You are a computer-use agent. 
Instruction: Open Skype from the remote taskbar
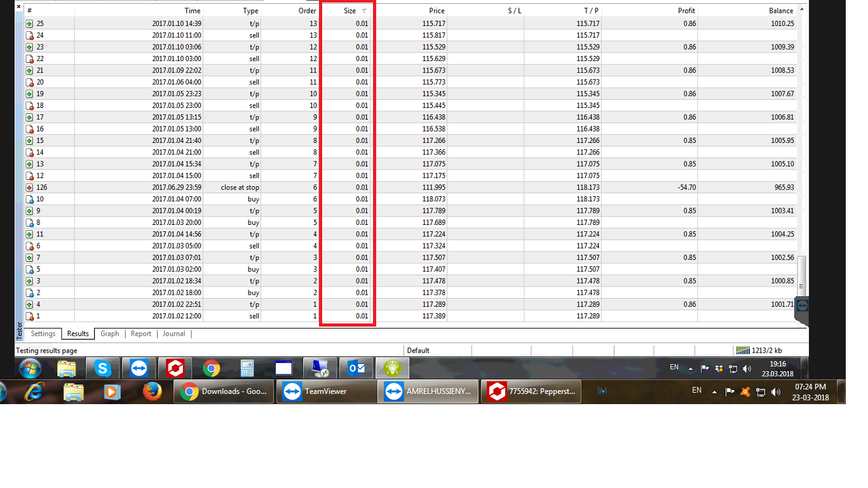[103, 369]
